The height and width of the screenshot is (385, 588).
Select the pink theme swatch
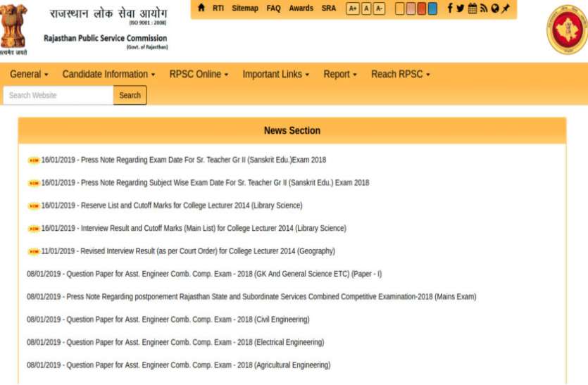click(x=411, y=8)
